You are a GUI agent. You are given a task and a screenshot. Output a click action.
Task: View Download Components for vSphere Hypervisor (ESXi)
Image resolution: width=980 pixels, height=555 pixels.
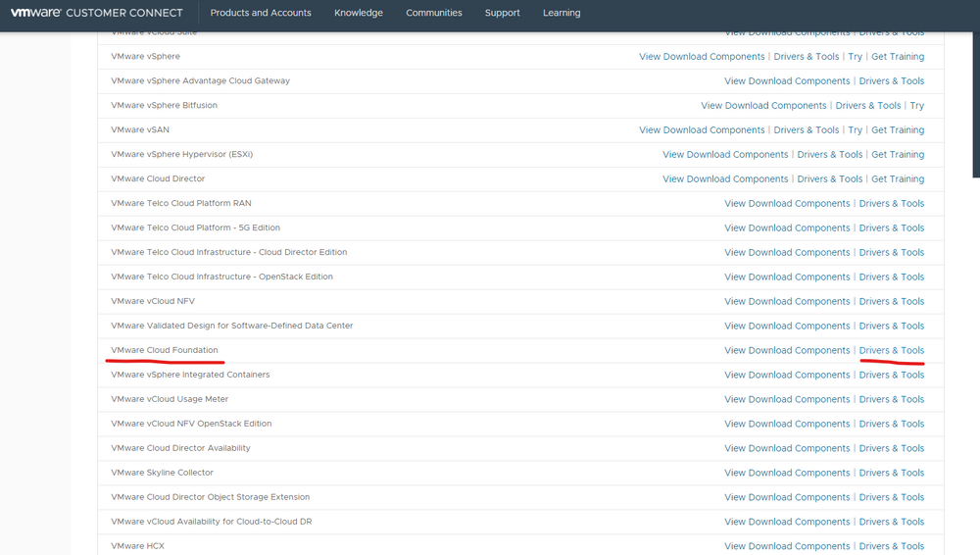(725, 154)
